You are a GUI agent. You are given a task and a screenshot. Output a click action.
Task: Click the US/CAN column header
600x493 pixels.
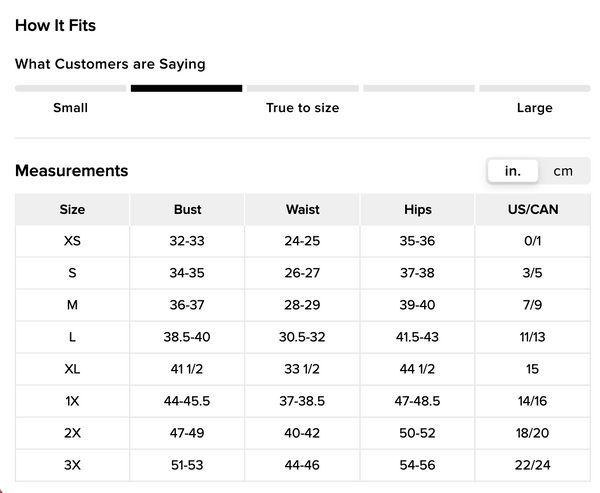tap(532, 210)
